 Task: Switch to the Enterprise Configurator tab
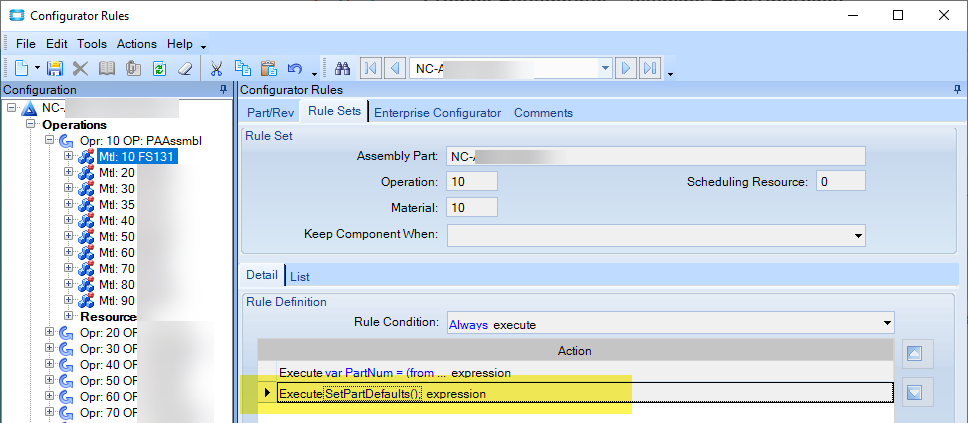(437, 112)
